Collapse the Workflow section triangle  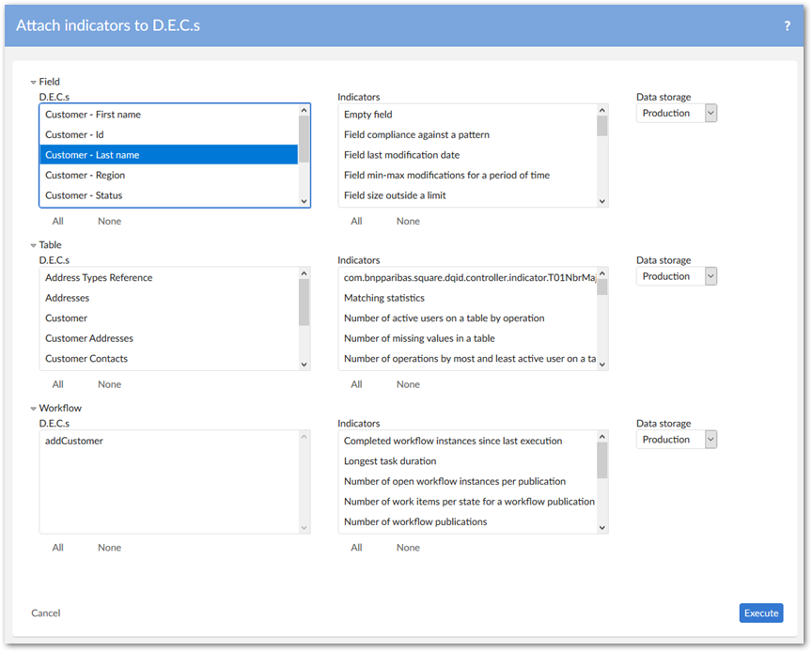click(x=34, y=410)
